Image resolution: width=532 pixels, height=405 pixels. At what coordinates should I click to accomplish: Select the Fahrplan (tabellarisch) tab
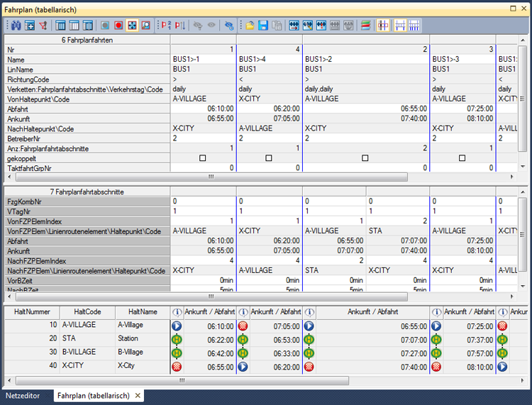coord(94,395)
